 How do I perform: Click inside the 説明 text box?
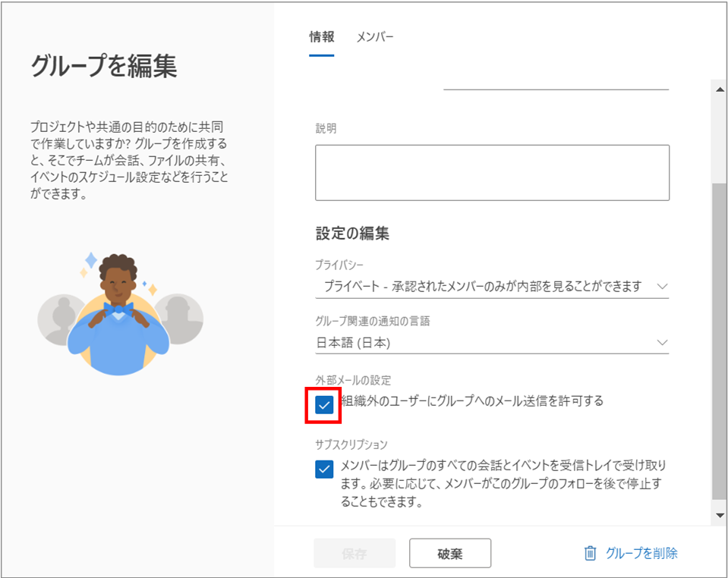[x=492, y=172]
